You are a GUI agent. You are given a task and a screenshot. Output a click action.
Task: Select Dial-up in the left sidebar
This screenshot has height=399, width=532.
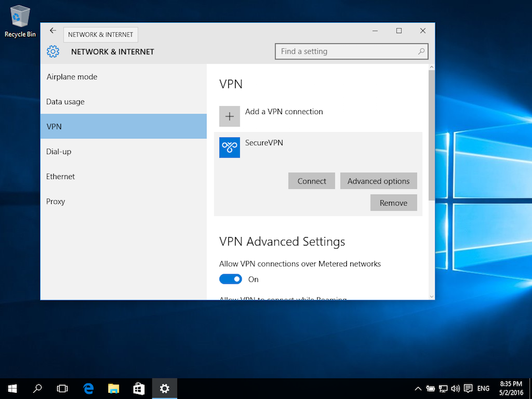coord(59,151)
